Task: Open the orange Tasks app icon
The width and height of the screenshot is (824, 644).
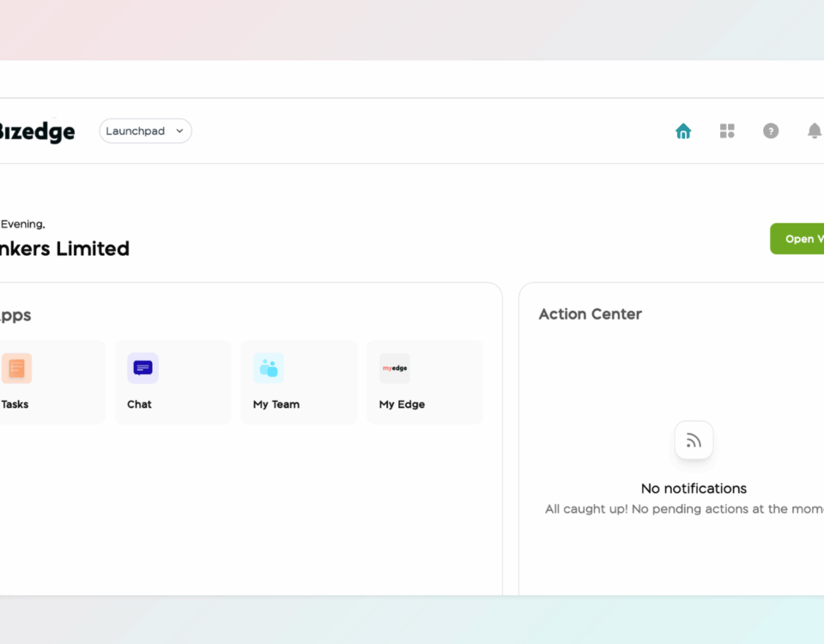Action: [x=16, y=368]
